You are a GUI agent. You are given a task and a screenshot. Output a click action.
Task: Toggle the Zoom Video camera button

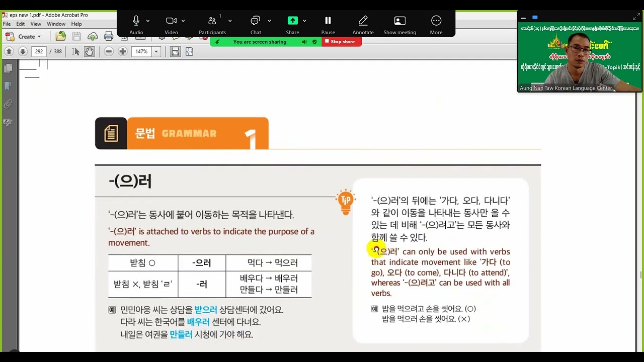click(x=171, y=24)
